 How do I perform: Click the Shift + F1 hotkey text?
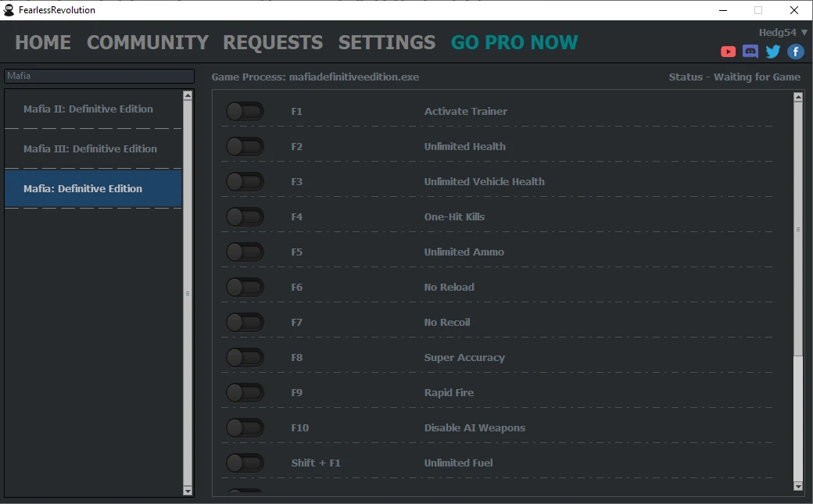click(x=316, y=463)
